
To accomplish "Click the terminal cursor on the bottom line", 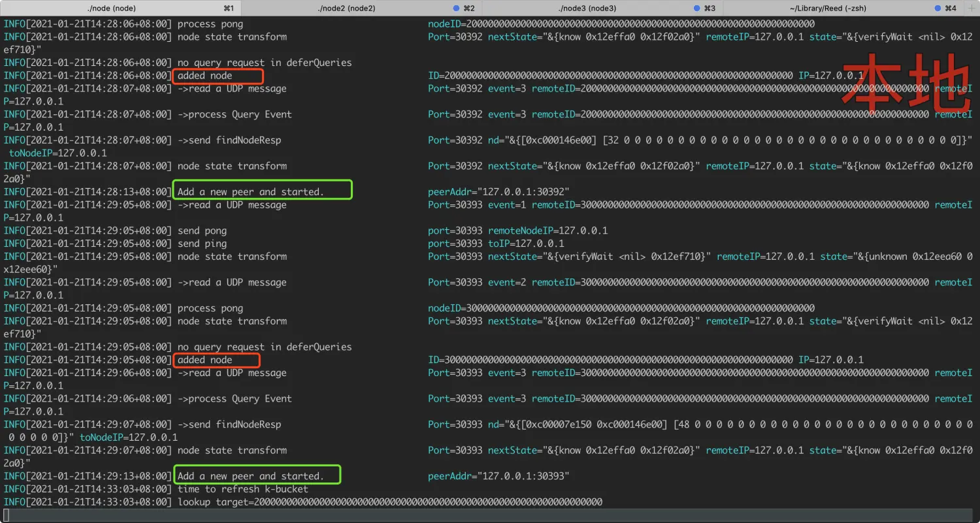I will (x=7, y=515).
